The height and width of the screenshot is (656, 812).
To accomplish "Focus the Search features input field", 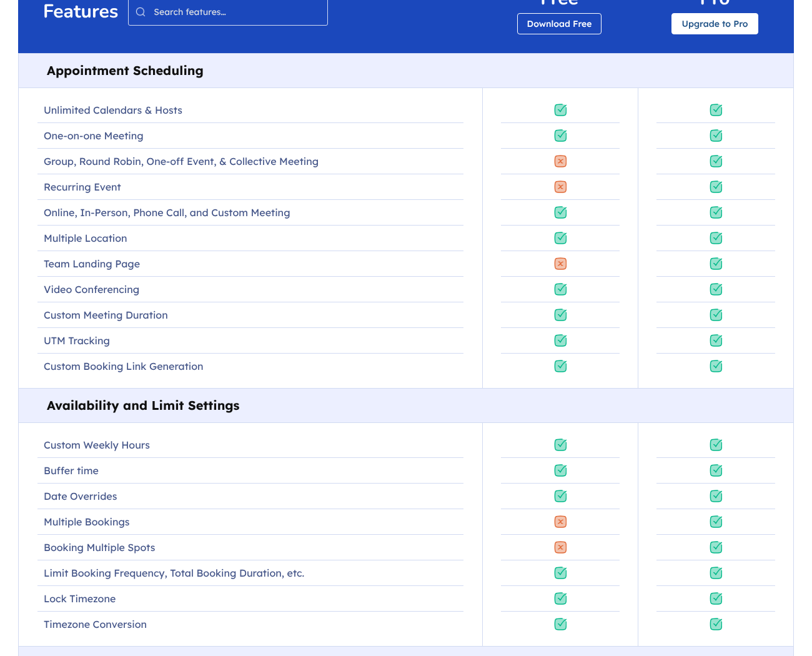I will pos(228,12).
